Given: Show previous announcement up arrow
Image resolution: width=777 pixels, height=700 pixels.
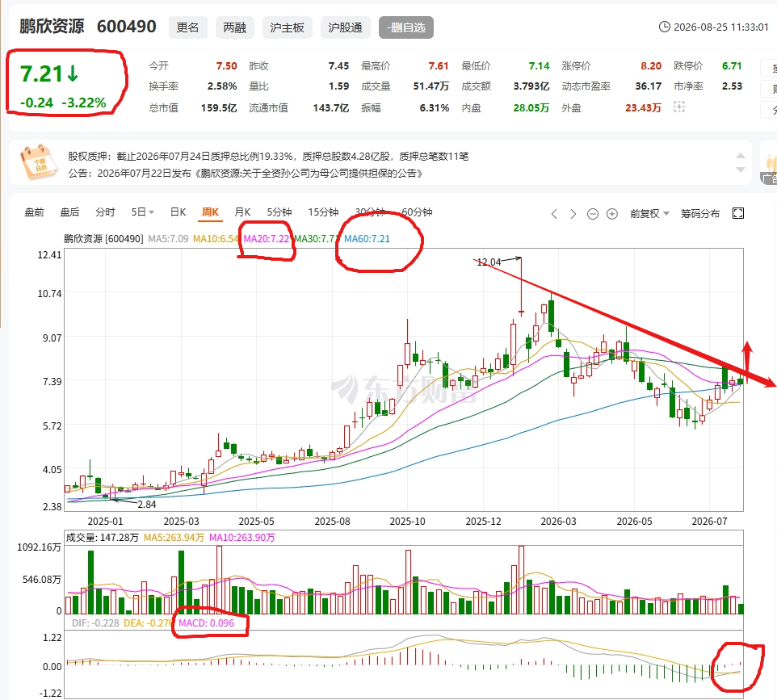Looking at the screenshot, I should [x=741, y=156].
